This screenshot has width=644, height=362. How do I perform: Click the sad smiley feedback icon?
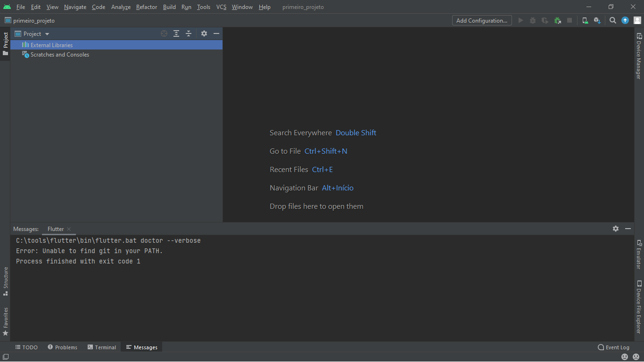(x=636, y=357)
